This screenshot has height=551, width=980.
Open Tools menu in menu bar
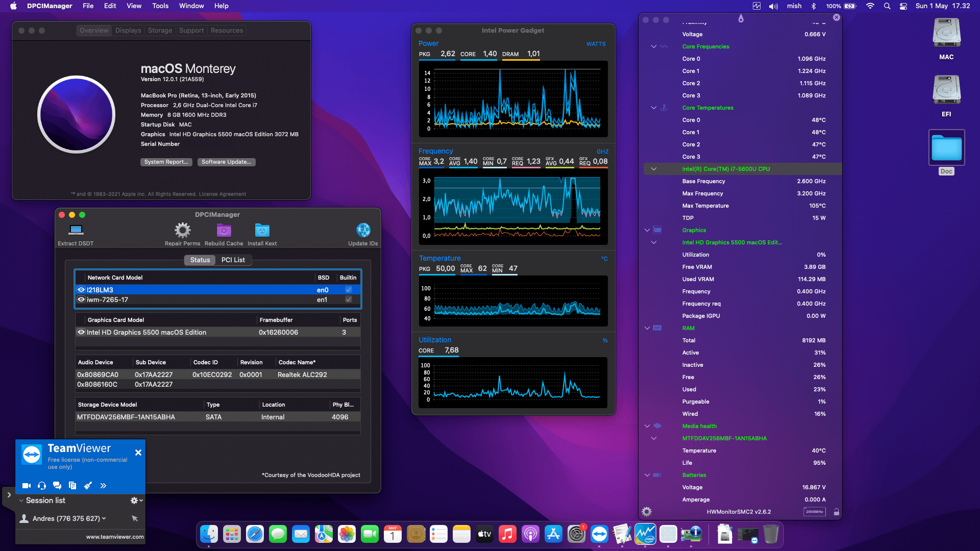coord(160,6)
